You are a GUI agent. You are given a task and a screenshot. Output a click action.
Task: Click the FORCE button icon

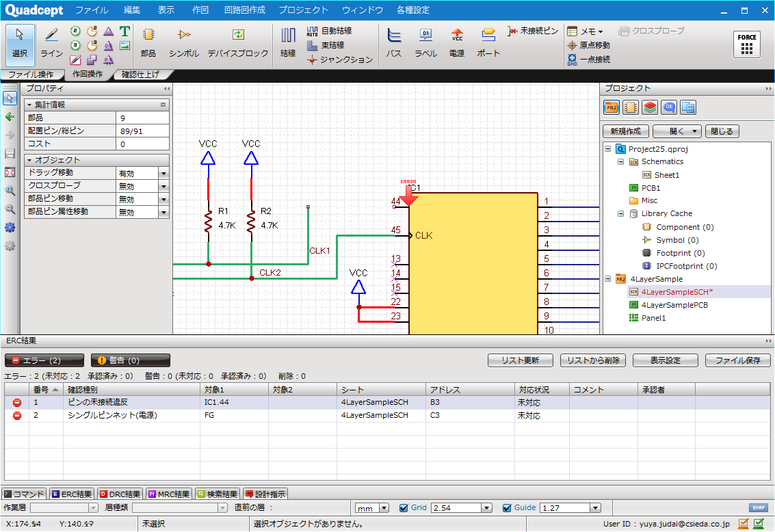click(747, 44)
